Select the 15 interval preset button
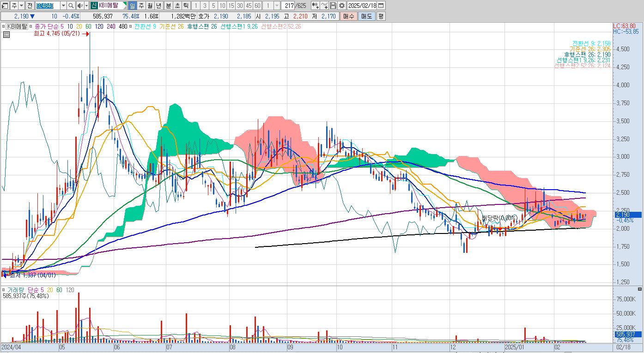 [231, 6]
